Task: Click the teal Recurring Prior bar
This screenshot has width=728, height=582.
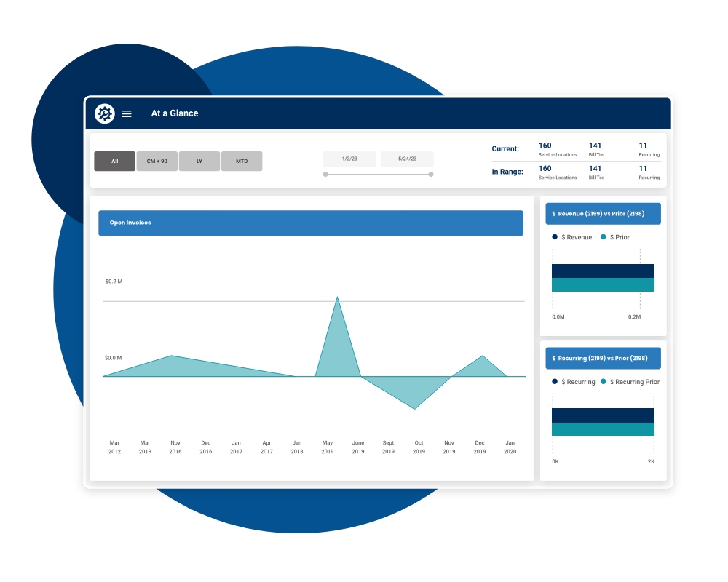Action: [603, 429]
